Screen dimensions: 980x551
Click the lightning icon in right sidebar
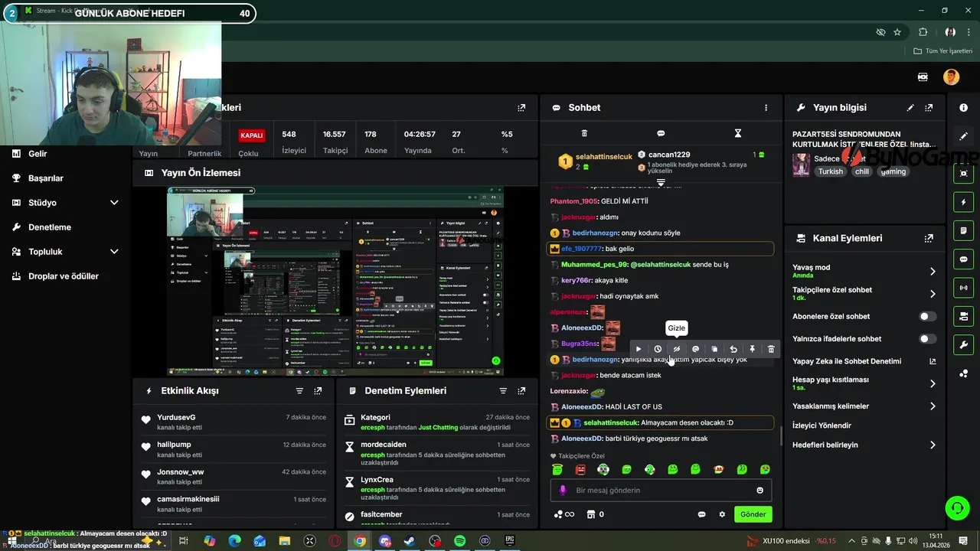pyautogui.click(x=963, y=202)
